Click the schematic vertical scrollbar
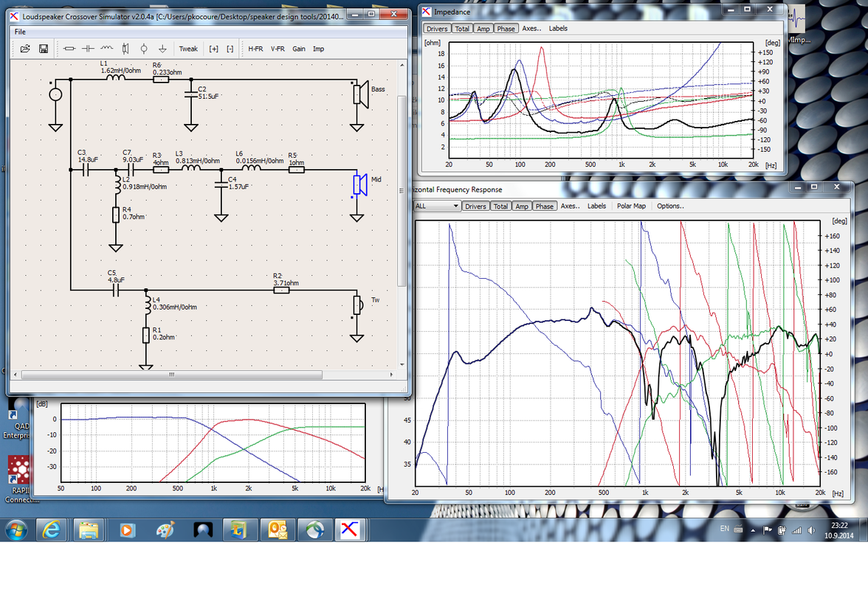This screenshot has height=590, width=868. coord(402,191)
